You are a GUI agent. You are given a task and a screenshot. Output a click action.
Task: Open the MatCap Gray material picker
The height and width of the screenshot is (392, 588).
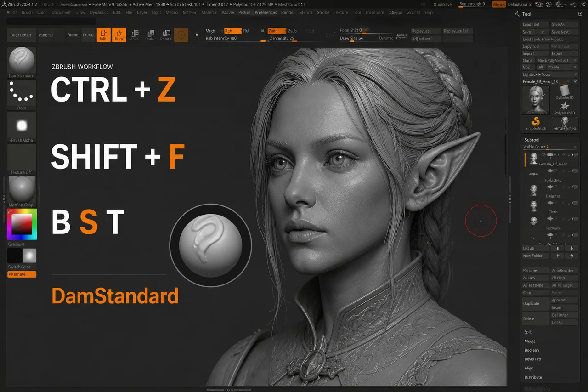click(22, 192)
